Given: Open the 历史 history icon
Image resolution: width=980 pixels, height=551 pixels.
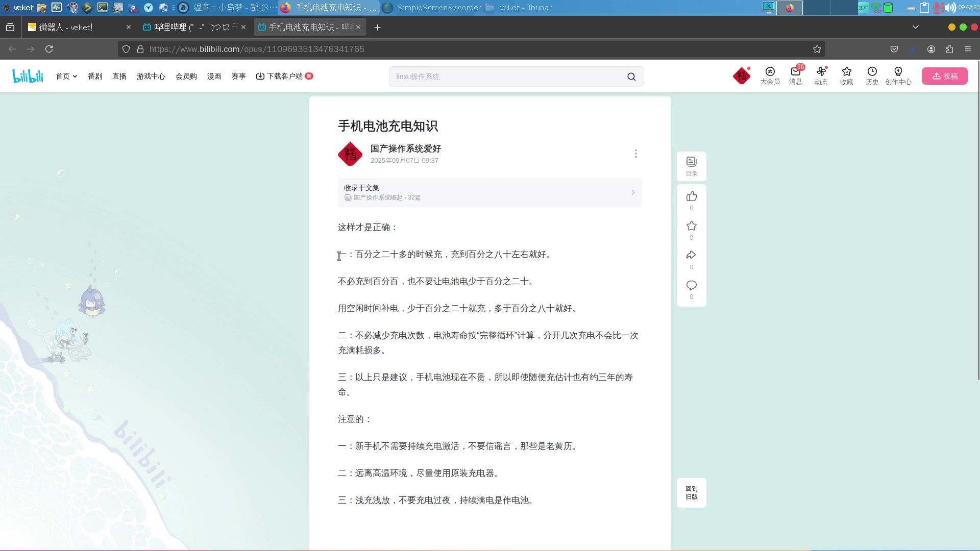Looking at the screenshot, I should pos(872,76).
